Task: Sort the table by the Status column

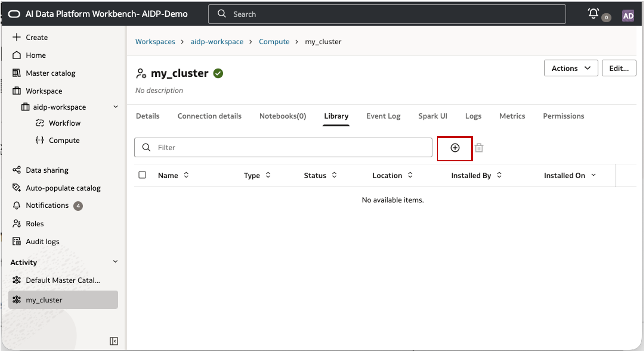Action: [x=334, y=175]
